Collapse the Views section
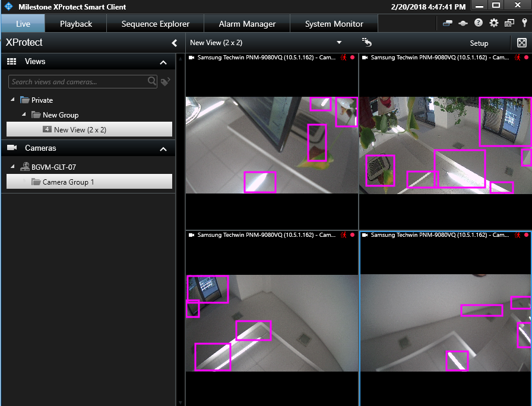Image resolution: width=532 pixels, height=406 pixels. pos(163,62)
